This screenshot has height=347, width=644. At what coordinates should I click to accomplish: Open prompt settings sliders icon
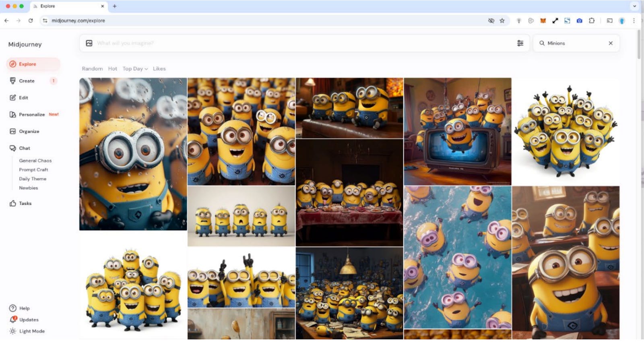pyautogui.click(x=520, y=43)
